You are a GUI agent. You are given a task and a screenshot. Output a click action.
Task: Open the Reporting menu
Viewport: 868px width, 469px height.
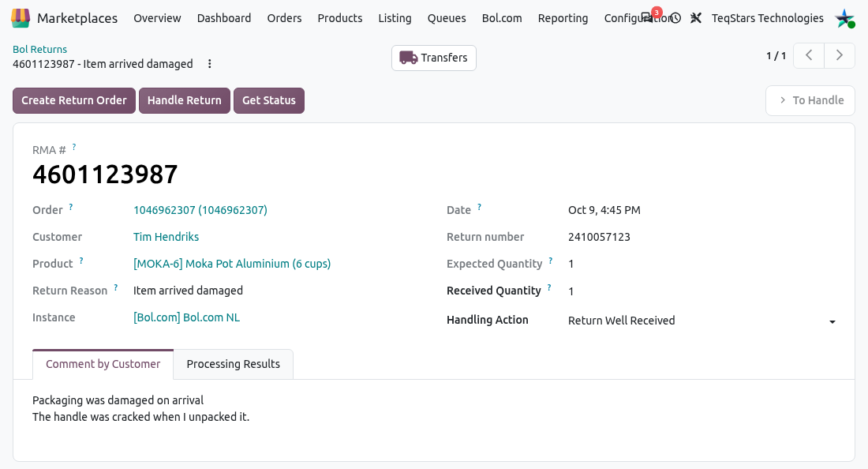tap(563, 18)
